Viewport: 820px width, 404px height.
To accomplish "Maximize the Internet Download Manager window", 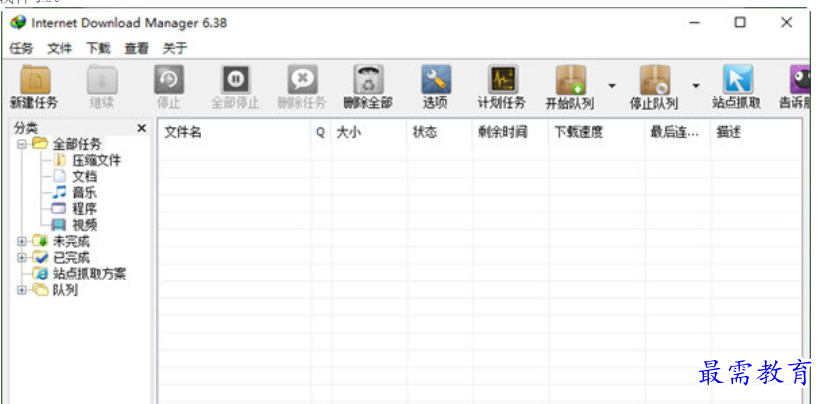I will click(x=740, y=22).
